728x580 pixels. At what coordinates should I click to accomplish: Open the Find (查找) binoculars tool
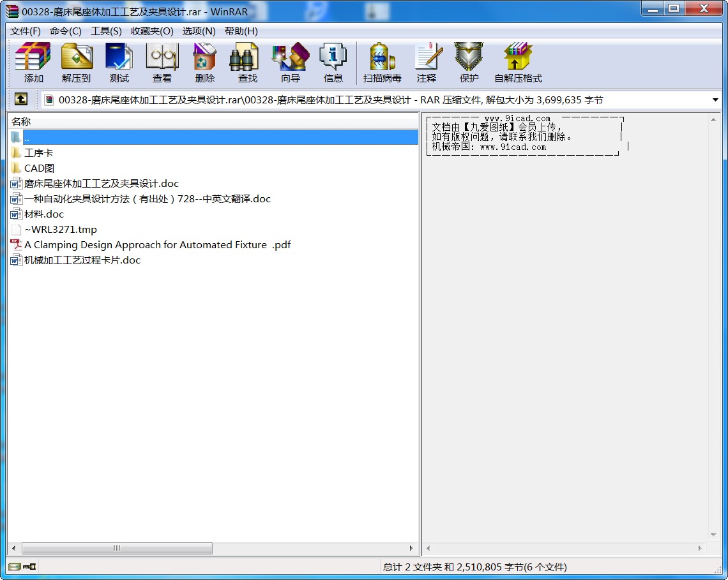(x=247, y=63)
